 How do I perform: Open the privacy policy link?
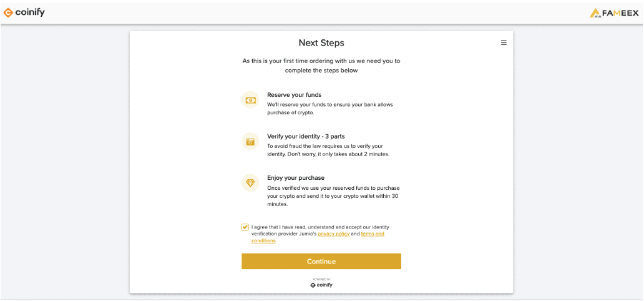click(333, 234)
